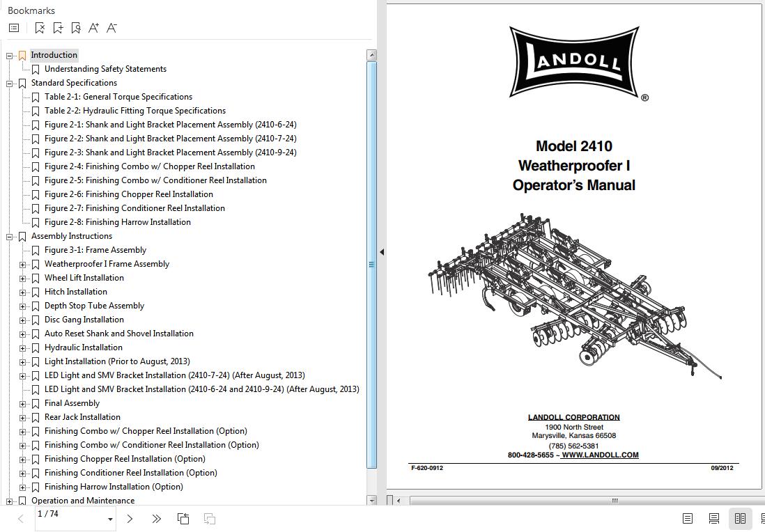The image size is (765, 532).
Task: Decrease bookmark text size with A- icon
Action: click(x=111, y=28)
